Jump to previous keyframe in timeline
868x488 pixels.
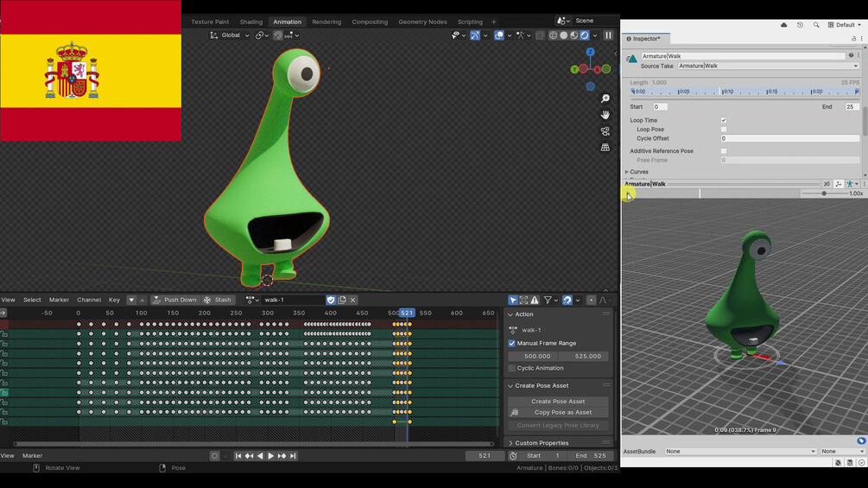click(x=249, y=456)
